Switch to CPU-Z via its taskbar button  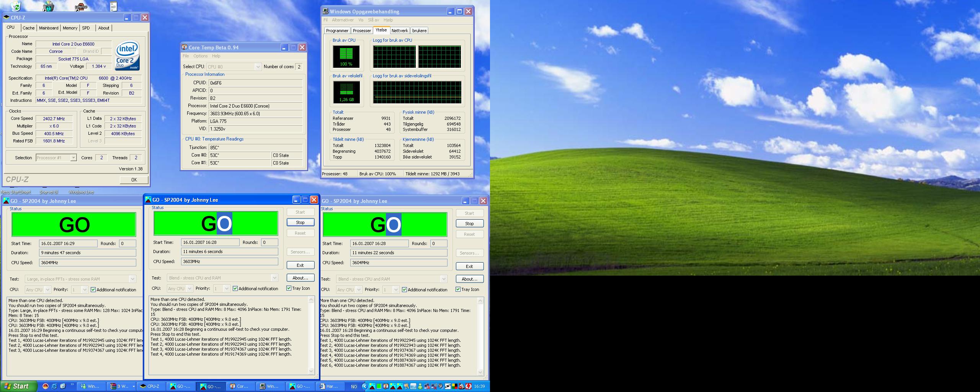click(x=151, y=387)
